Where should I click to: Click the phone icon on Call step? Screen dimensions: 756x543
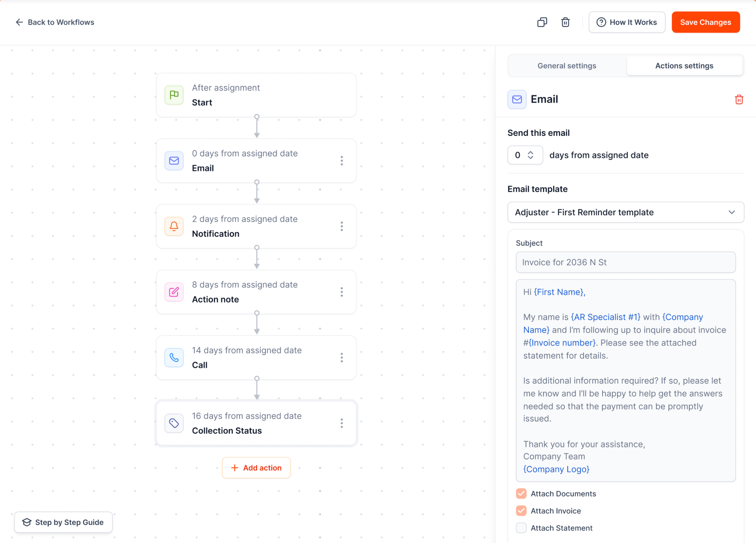coord(174,358)
